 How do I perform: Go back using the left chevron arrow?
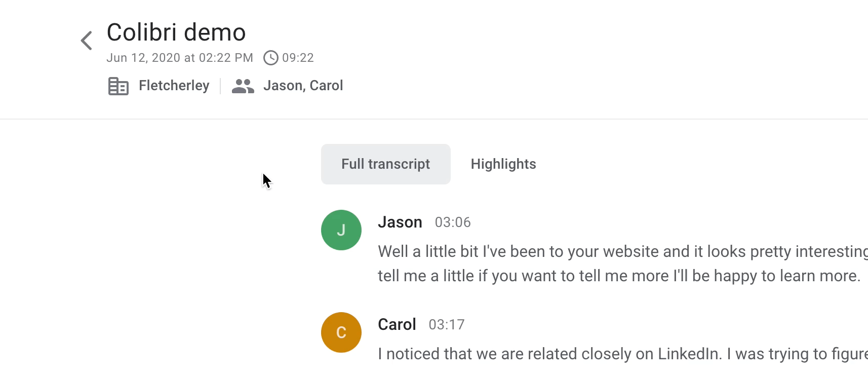pos(87,41)
